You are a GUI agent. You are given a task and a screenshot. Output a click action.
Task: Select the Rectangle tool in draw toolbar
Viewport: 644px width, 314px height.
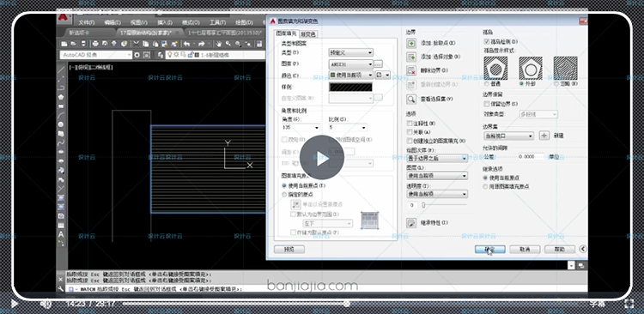pyautogui.click(x=61, y=106)
